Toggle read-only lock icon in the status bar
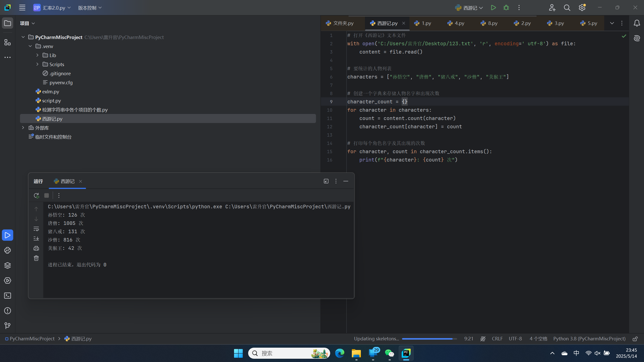This screenshot has height=362, width=644. (x=635, y=339)
